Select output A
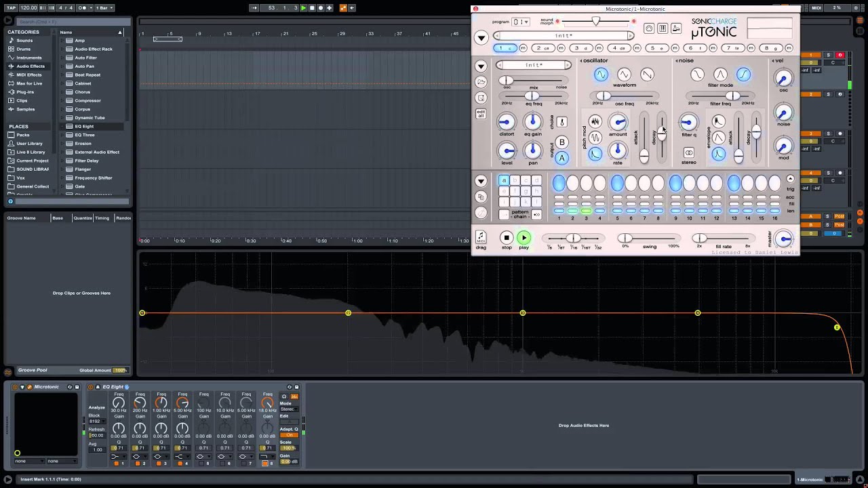868x488 pixels. coord(561,158)
